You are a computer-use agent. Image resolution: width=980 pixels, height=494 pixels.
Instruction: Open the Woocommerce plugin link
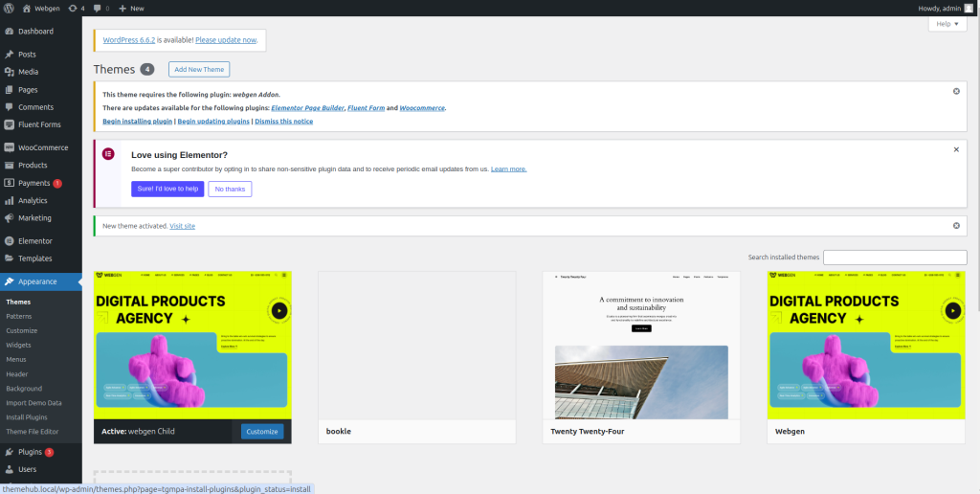click(422, 107)
